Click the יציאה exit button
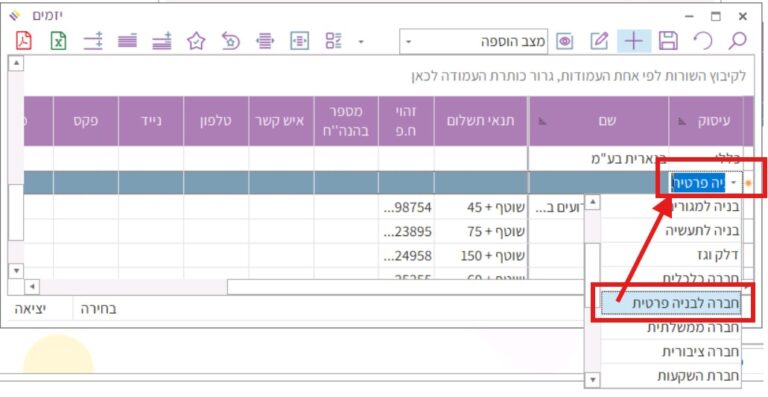Viewport: 768px width, 397px height. coord(30,309)
